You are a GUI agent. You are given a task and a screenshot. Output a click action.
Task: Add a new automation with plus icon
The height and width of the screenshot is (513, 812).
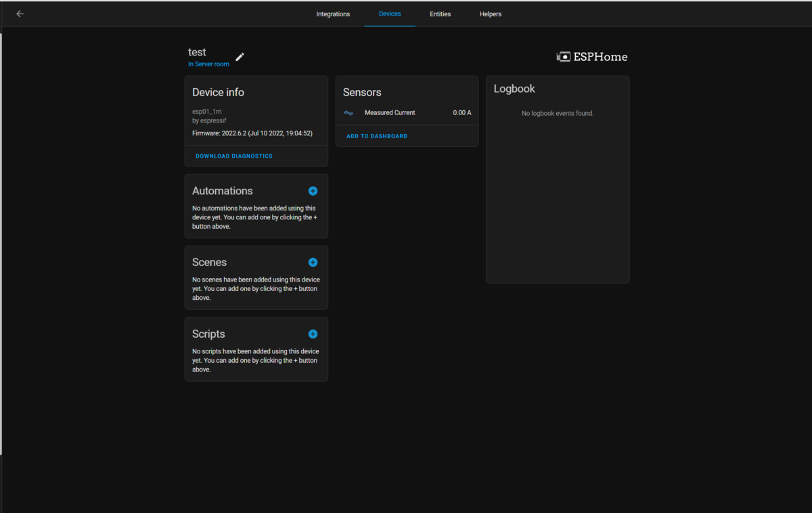point(313,191)
